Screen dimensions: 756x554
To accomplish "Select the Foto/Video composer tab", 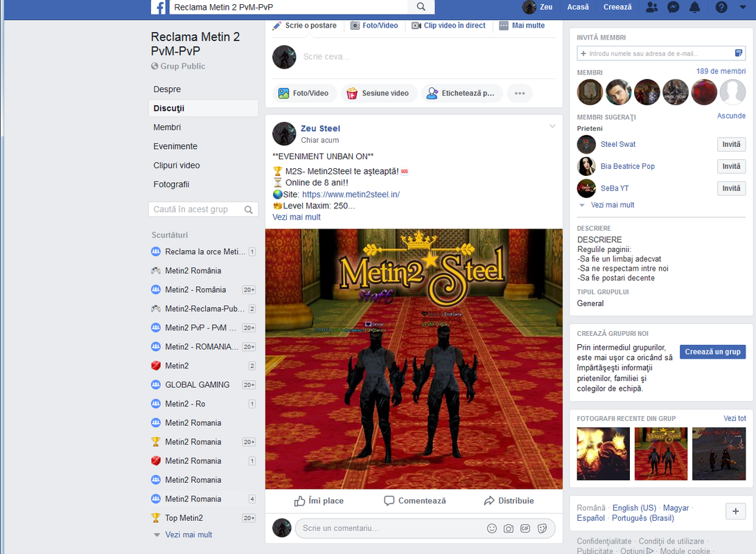I will [374, 26].
